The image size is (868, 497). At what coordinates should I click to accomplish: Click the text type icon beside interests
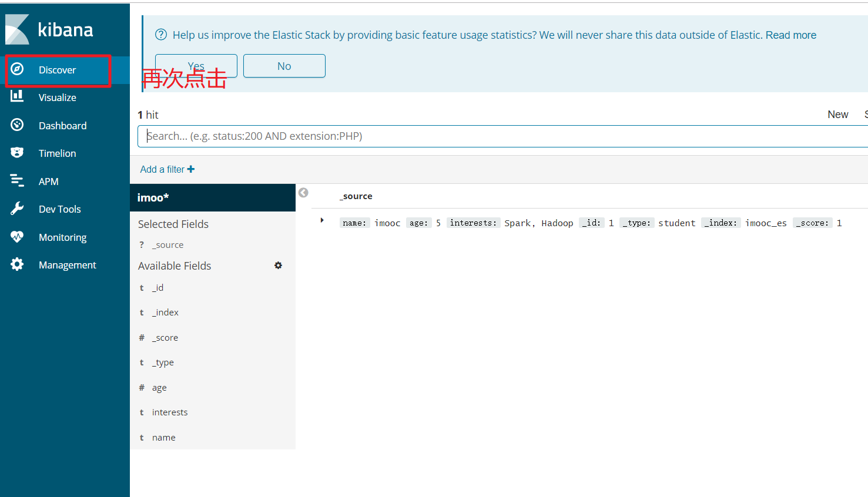pos(142,412)
